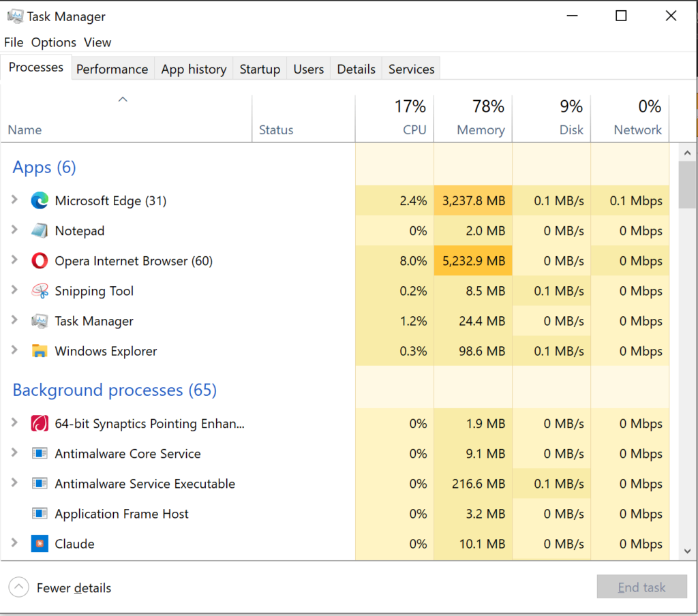Viewport: 698px width, 616px height.
Task: Sort by the Disk column header
Action: pyautogui.click(x=551, y=119)
